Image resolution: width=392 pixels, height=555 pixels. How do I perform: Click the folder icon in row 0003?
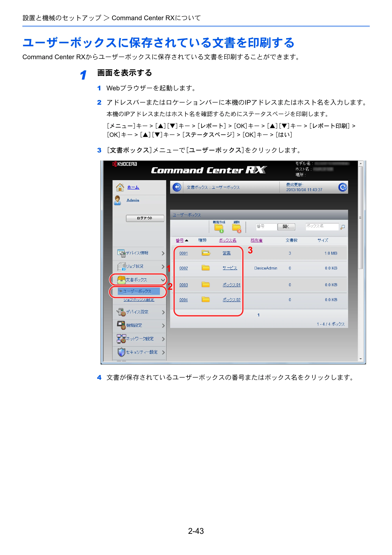click(x=206, y=284)
